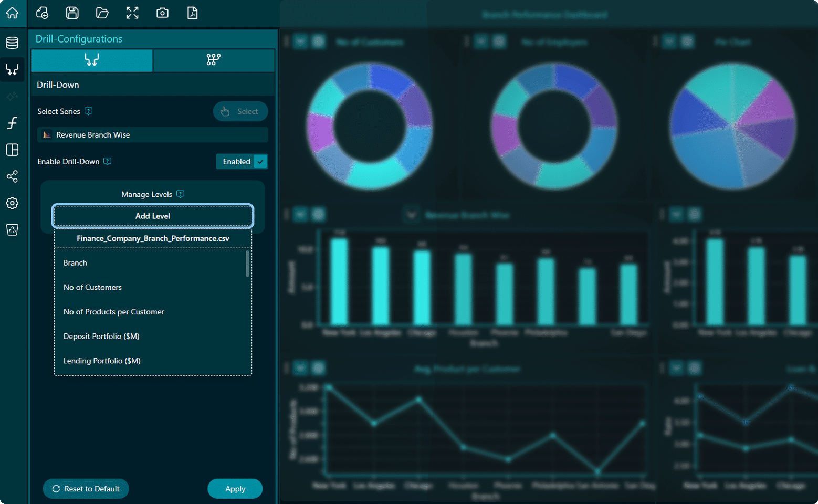Choose Branch from the level list
The width and height of the screenshot is (818, 504).
[x=75, y=263]
